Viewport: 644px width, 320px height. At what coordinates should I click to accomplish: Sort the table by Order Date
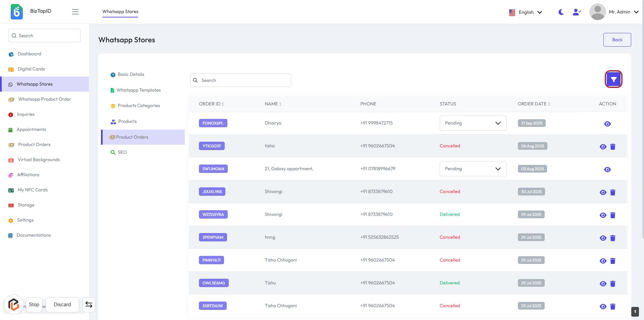[x=534, y=104]
